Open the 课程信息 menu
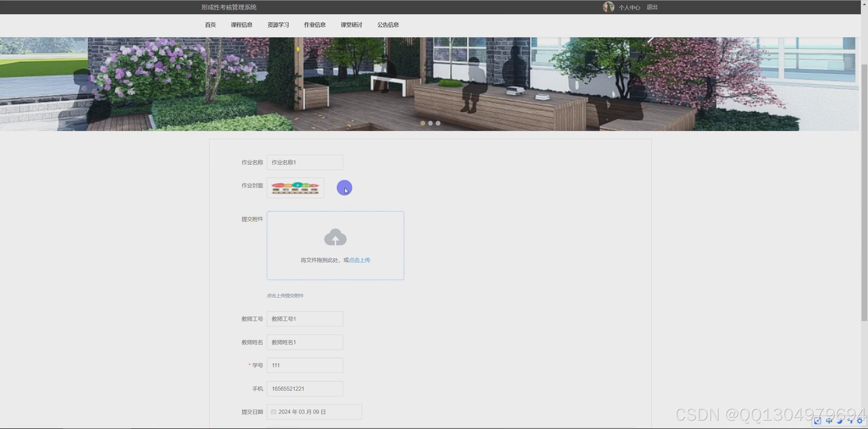868x429 pixels. [241, 25]
